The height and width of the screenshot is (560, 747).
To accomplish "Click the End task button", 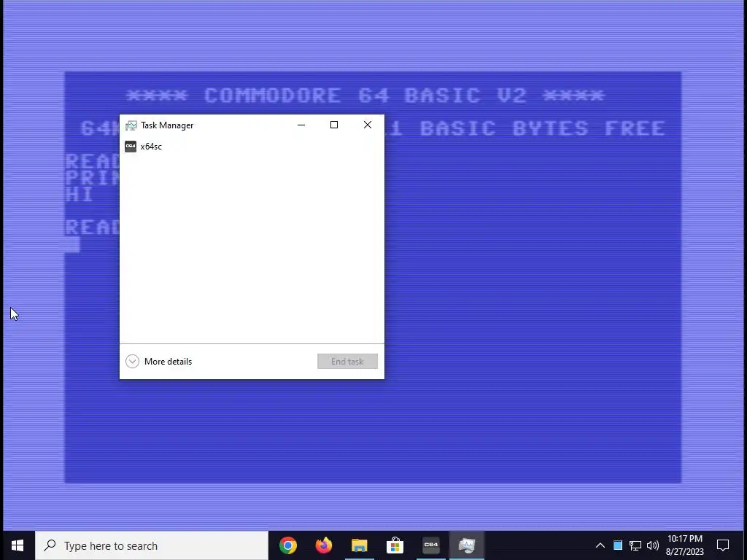I will point(347,362).
